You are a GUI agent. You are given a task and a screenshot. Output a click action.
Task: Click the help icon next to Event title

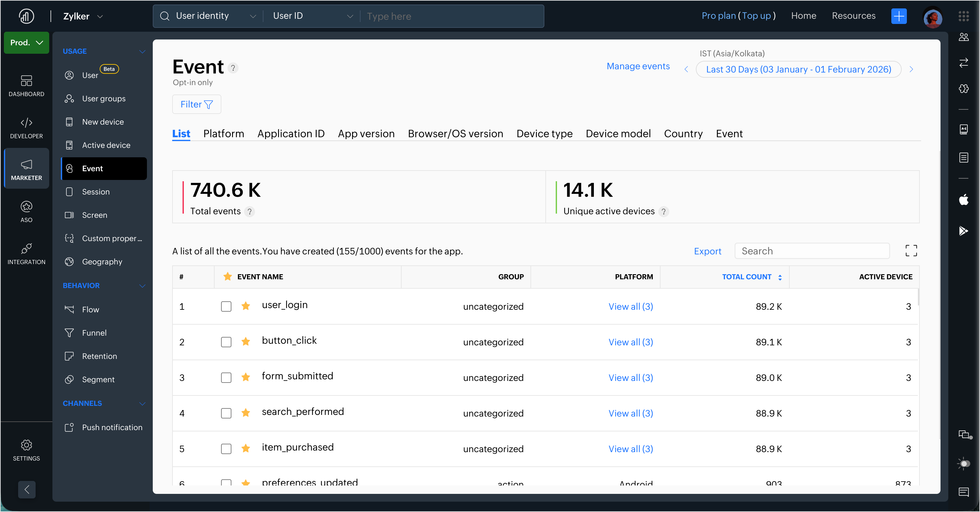[x=233, y=68]
